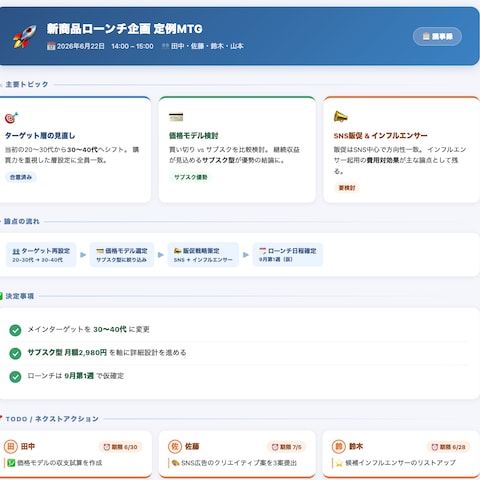
Task: Click the meeting time 14:00 – 15:00
Action: 132,46
